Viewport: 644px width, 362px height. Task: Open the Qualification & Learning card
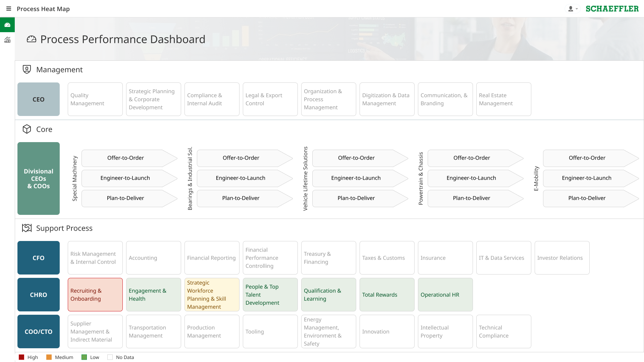coord(329,295)
